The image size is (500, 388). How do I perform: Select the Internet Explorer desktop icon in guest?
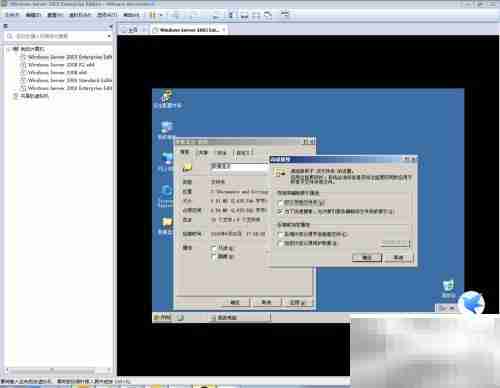click(x=166, y=196)
